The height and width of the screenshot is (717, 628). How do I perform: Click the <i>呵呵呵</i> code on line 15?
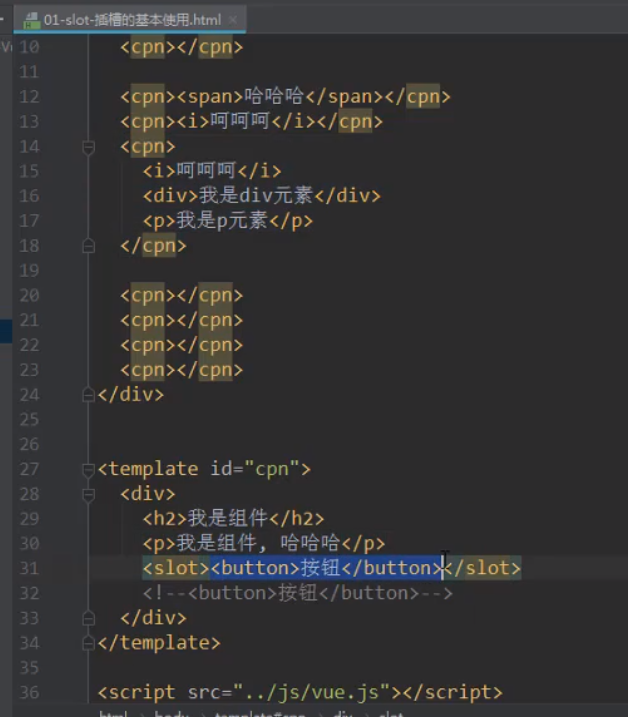pyautogui.click(x=212, y=171)
